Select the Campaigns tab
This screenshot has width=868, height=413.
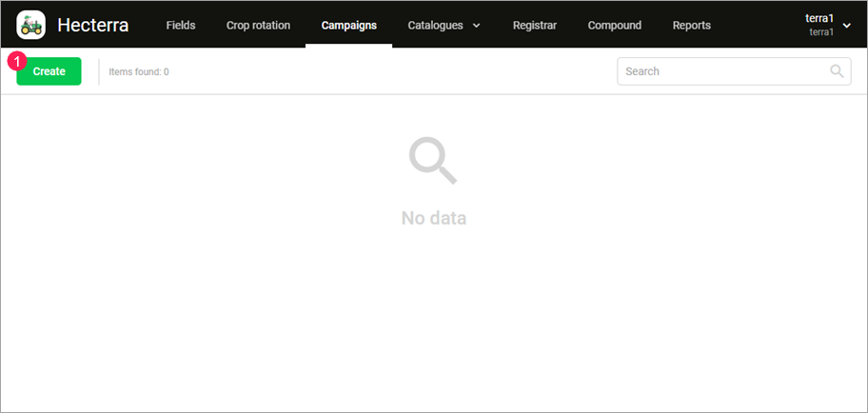point(348,25)
